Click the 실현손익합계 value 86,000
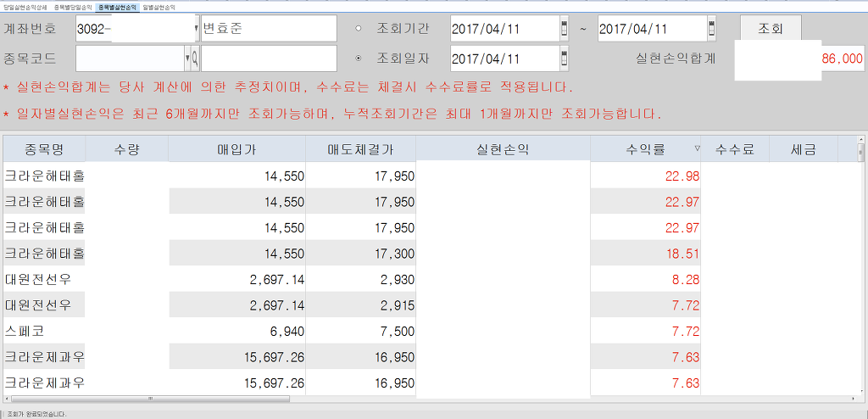 tap(842, 59)
